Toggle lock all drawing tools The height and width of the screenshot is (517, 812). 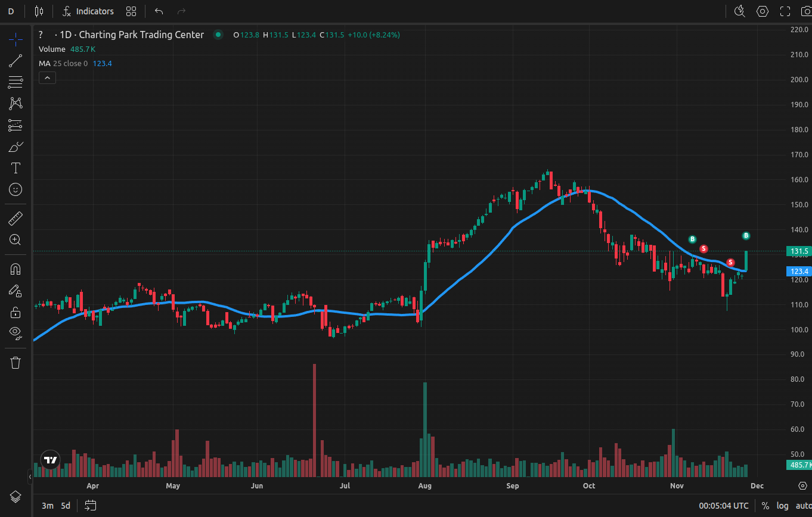tap(16, 312)
